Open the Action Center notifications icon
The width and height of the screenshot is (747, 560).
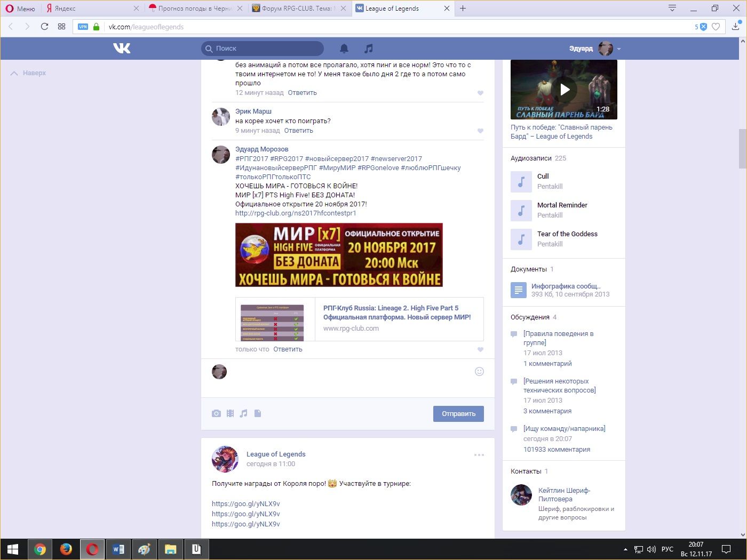[x=726, y=549]
